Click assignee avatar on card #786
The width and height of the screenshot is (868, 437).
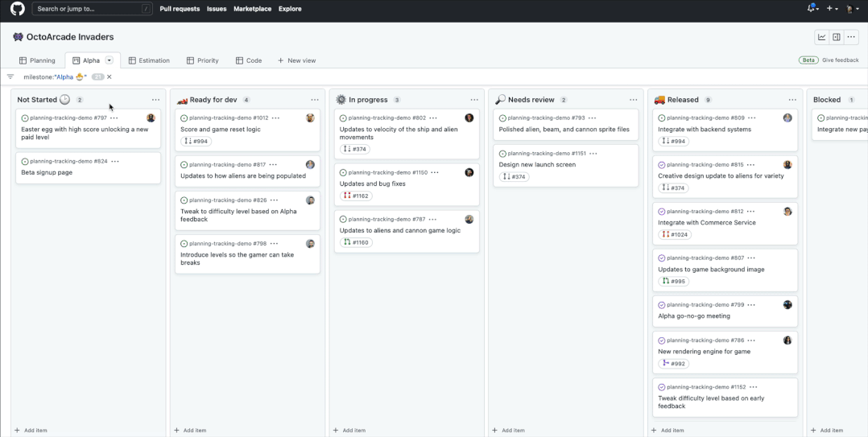coord(787,340)
